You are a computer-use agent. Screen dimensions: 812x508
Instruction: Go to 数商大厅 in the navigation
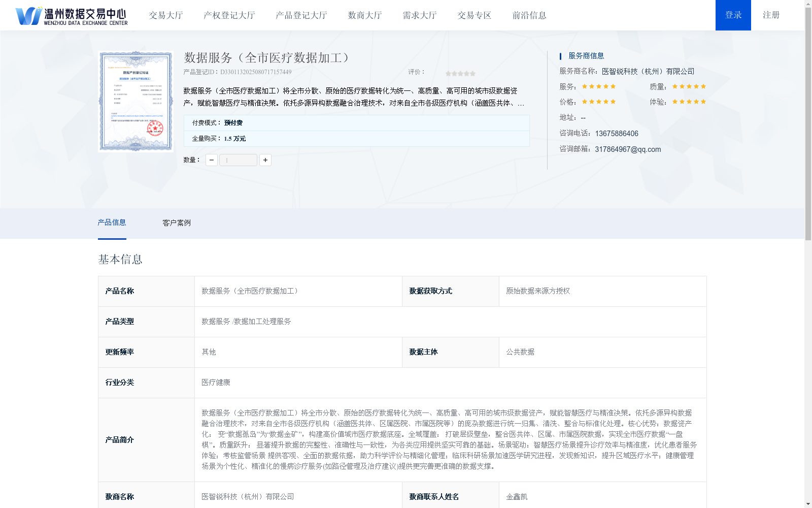click(x=365, y=15)
